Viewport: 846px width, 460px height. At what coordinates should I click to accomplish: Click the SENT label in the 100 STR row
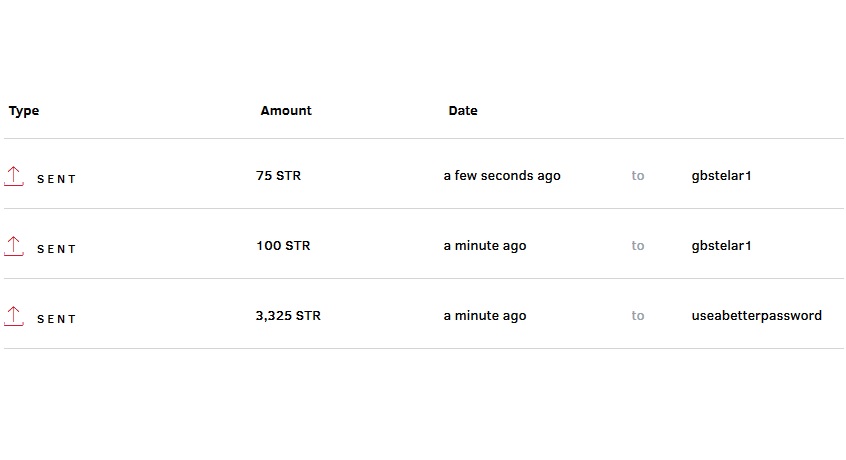(57, 249)
